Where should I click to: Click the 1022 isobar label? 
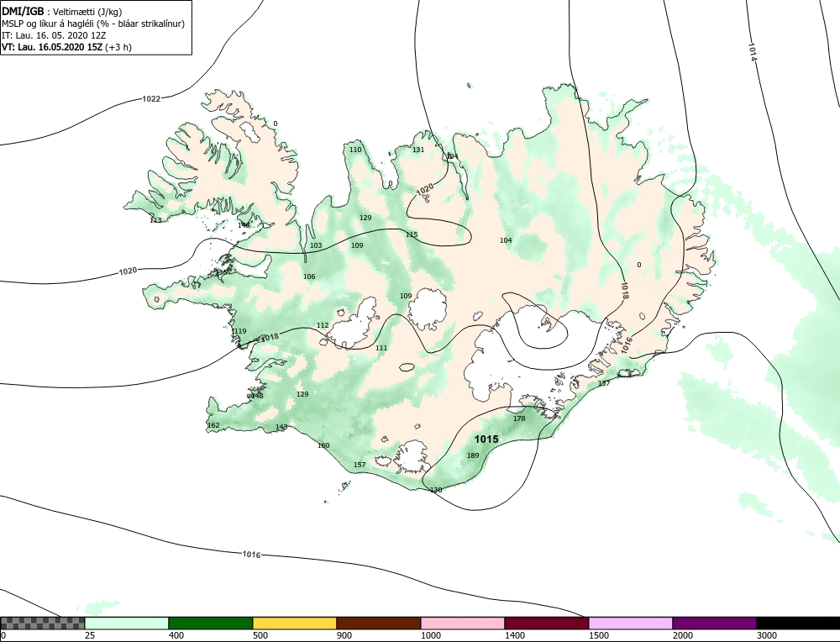click(x=151, y=98)
